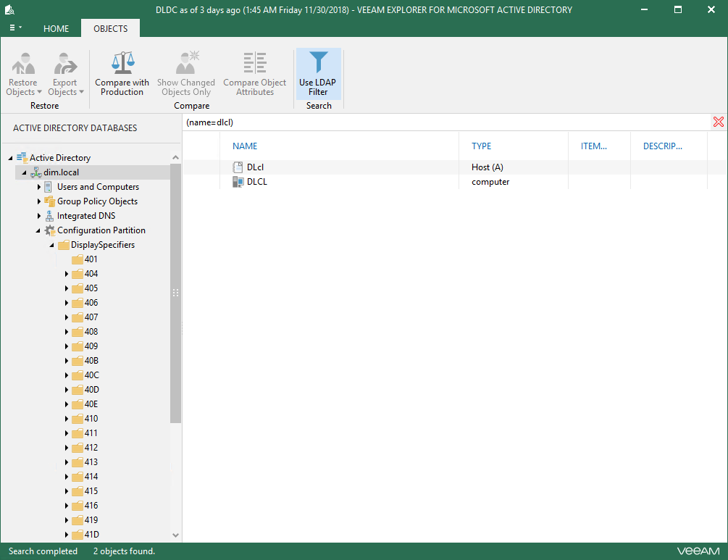Collapse DisplaySpecifiers folder
Screen dimensions: 728x560
click(x=52, y=245)
